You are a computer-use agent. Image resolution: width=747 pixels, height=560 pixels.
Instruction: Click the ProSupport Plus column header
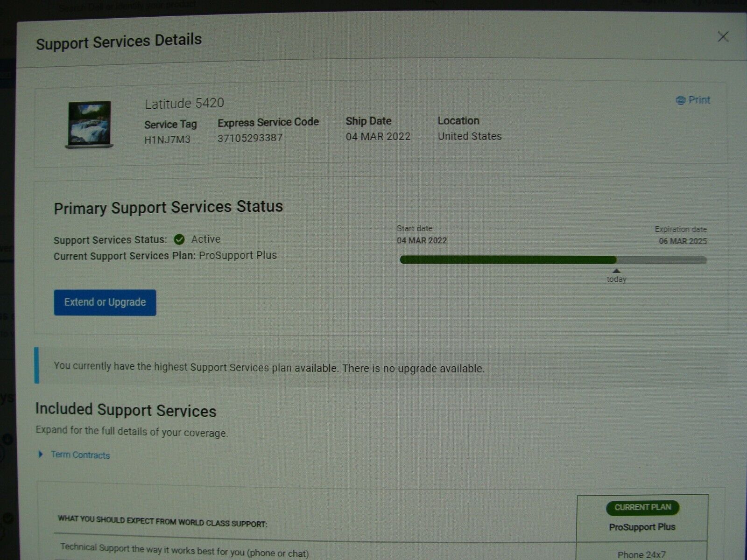click(x=642, y=527)
